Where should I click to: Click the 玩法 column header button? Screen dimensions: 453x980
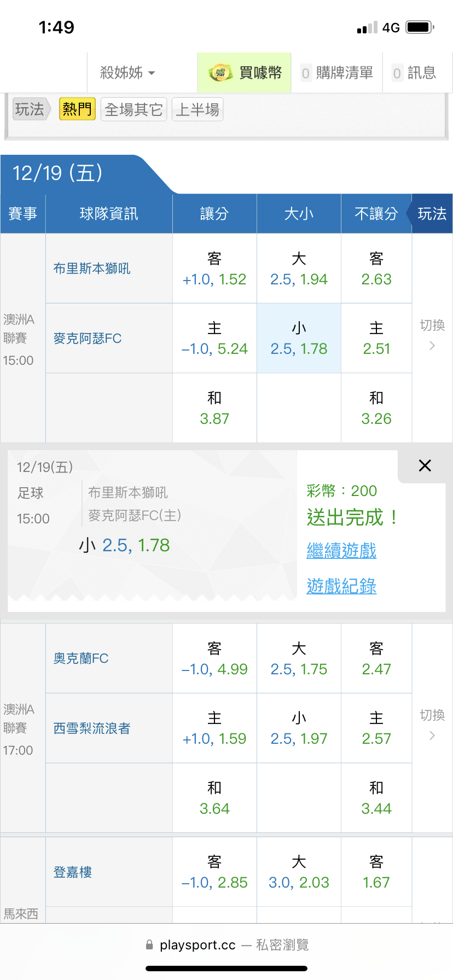[x=432, y=214]
